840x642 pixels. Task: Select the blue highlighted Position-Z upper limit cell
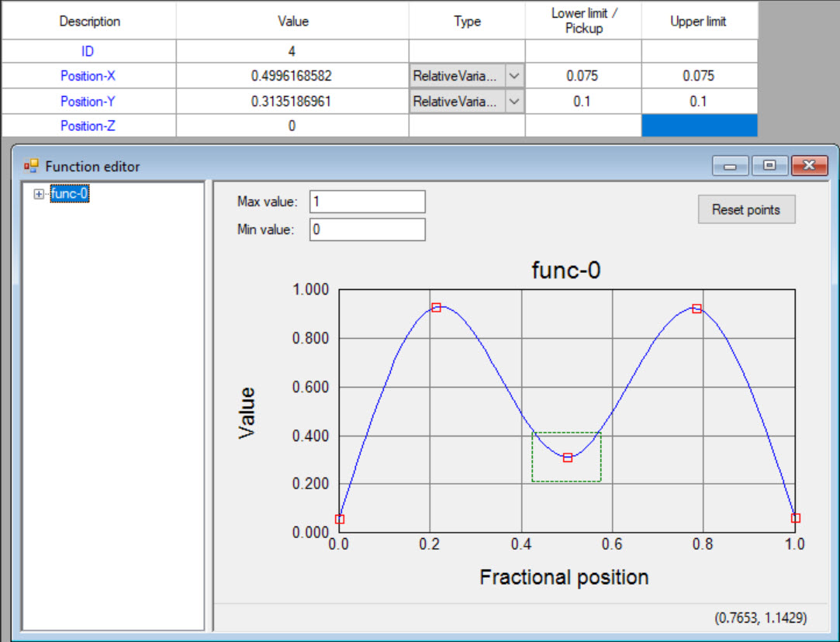[698, 126]
